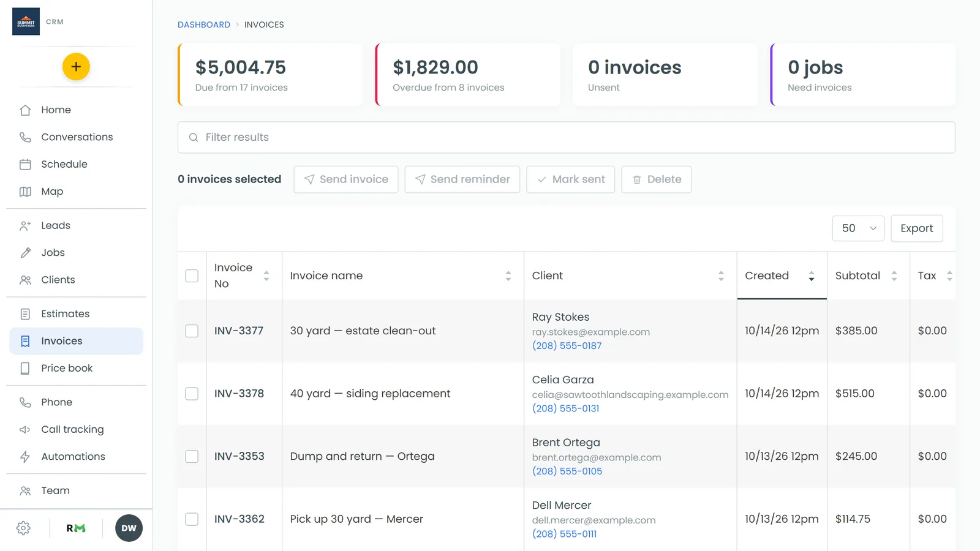Check the INV-3377 row checkbox
Viewport: 980px width, 551px height.
192,331
